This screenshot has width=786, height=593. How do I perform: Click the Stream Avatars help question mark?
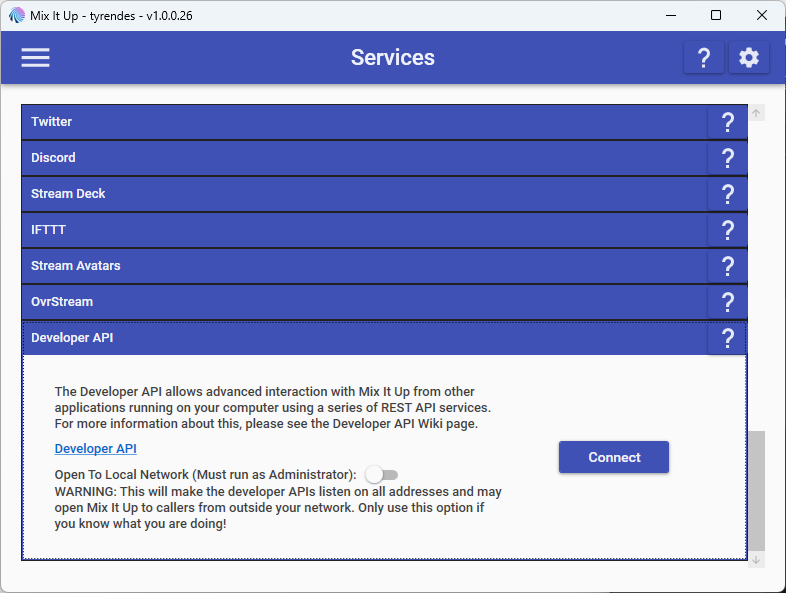point(727,266)
